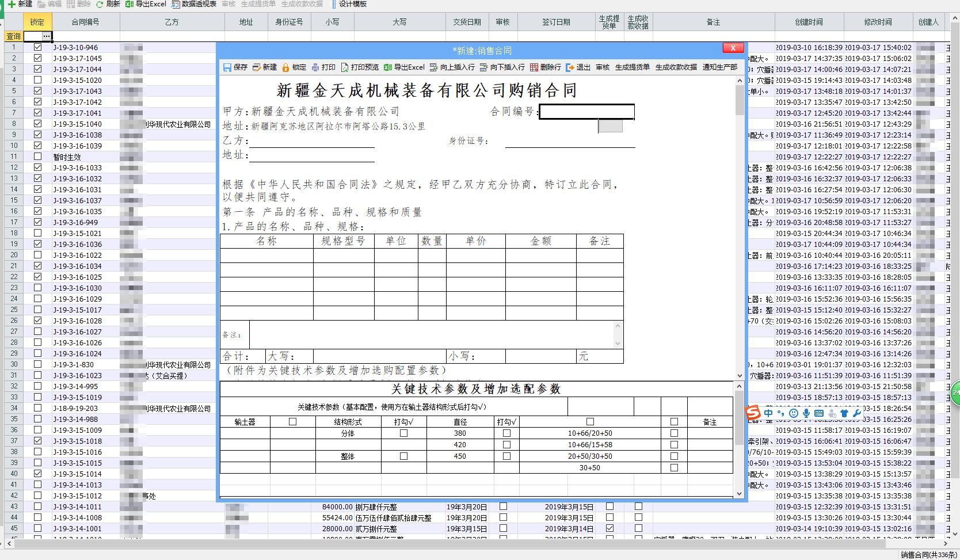Open the emoji smiley icon on IME bar
Screen dimensions: 960x560
tap(794, 413)
